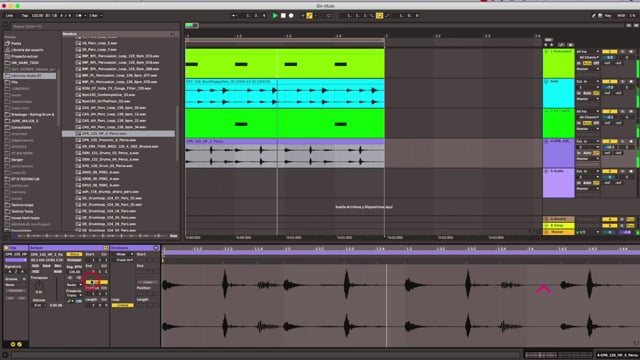Arm track 1 for recording
This screenshot has width=640, height=360.
(631, 52)
